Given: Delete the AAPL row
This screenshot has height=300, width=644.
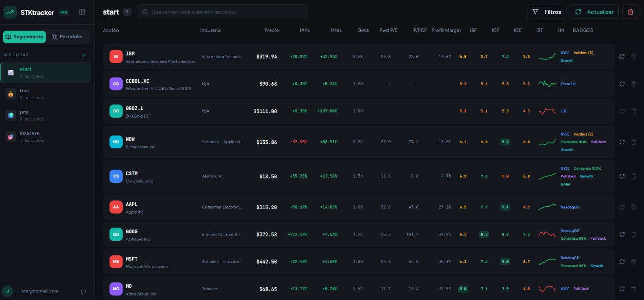Looking at the screenshot, I should pyautogui.click(x=633, y=207).
